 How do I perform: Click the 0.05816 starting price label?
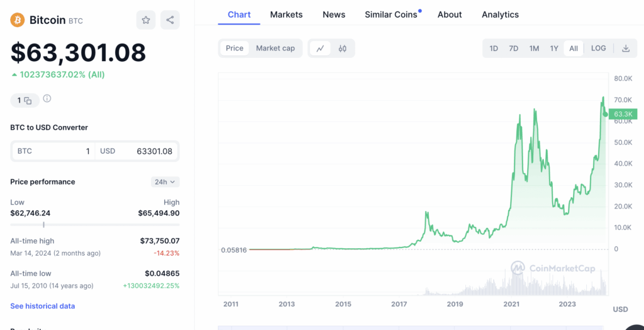pyautogui.click(x=234, y=250)
